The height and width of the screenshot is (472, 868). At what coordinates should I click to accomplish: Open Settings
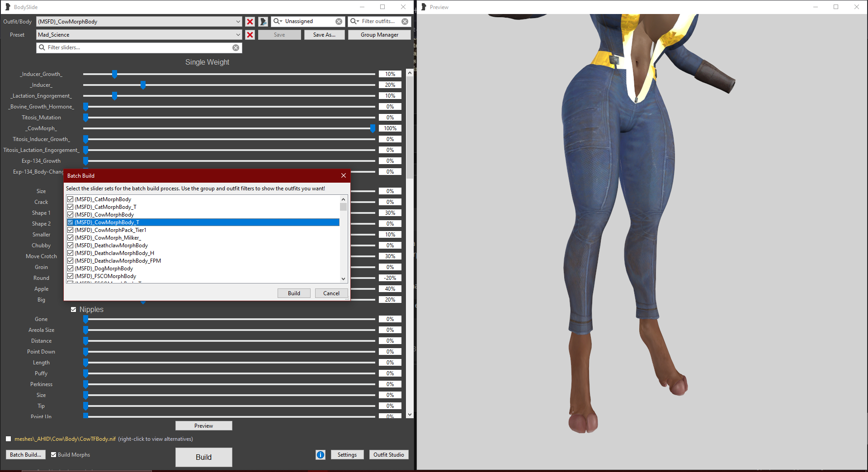[x=347, y=455]
